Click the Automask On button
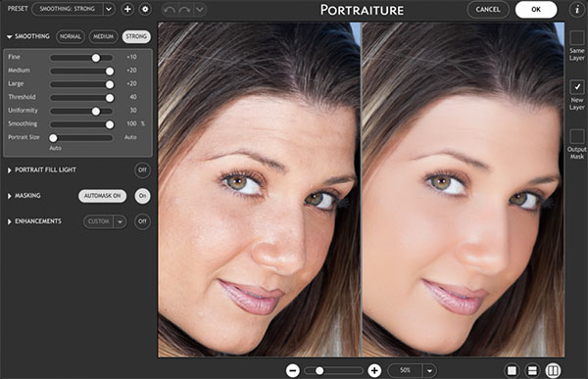 tap(102, 196)
